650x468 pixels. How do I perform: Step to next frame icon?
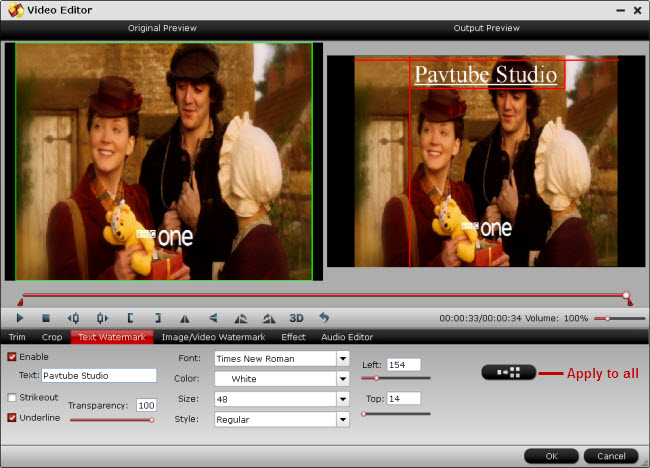(x=102, y=318)
